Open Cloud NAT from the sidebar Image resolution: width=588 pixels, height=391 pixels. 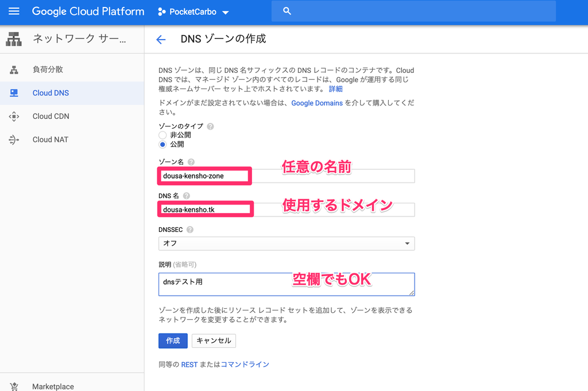click(x=52, y=139)
